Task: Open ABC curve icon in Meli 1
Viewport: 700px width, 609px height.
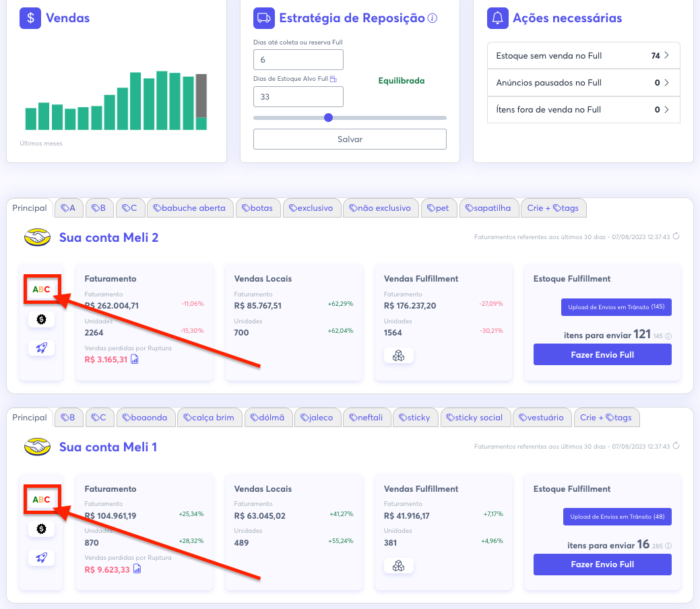Action: pos(41,499)
